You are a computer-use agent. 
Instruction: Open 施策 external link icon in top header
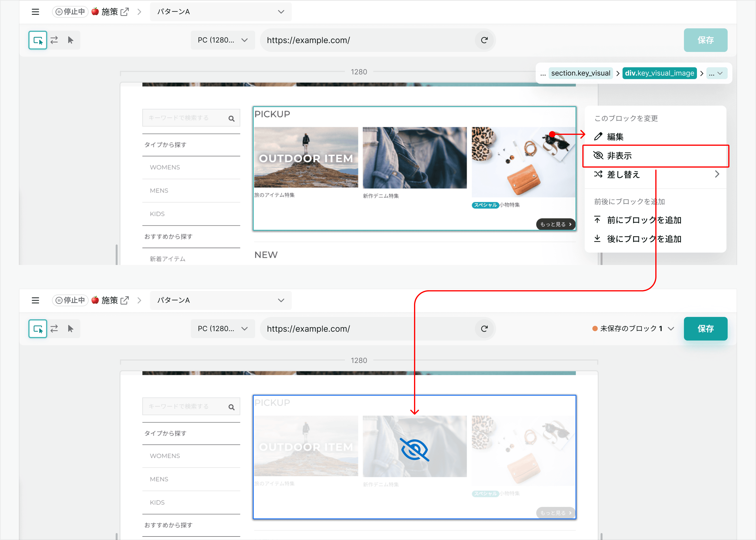125,12
